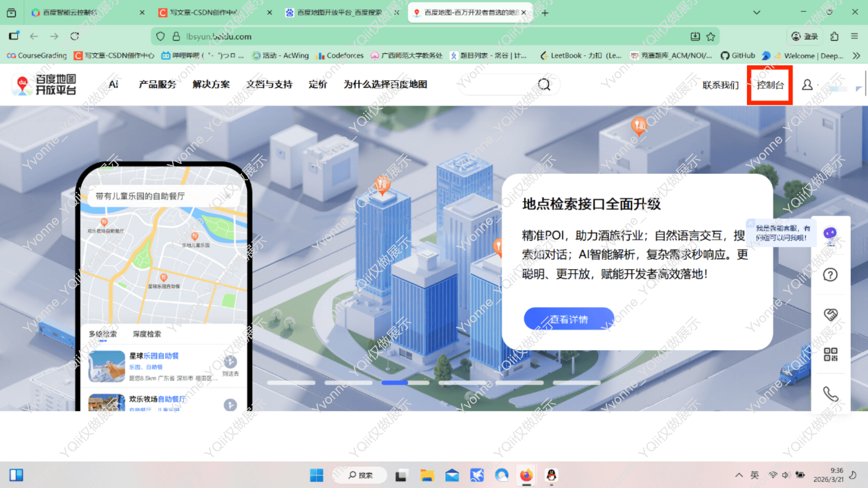This screenshot has height=488, width=868.
Task: Open the 控制台 console link
Action: pyautogui.click(x=770, y=85)
